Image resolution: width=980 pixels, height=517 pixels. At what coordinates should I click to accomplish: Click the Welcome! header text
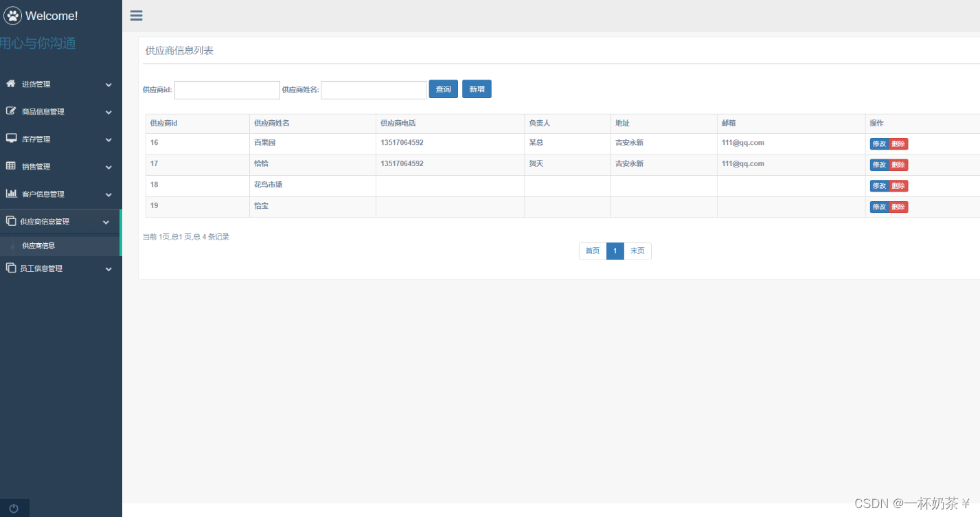click(52, 16)
